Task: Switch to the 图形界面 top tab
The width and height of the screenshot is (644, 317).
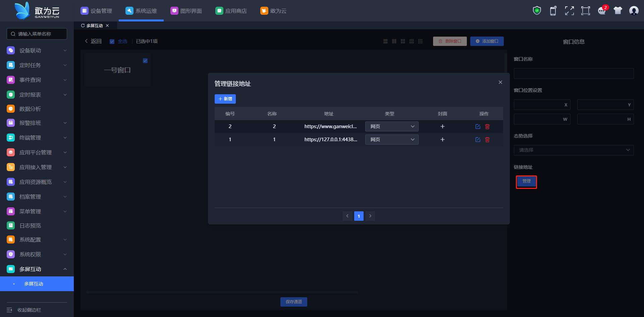Action: [x=186, y=11]
